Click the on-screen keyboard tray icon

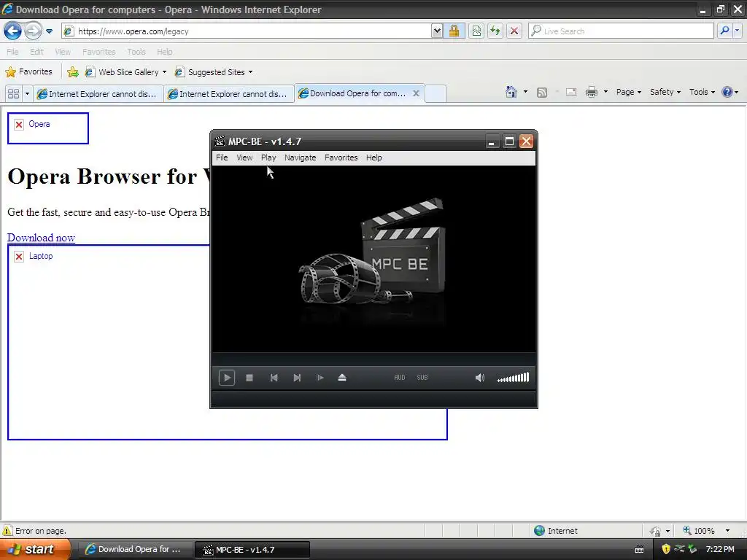pyautogui.click(x=639, y=550)
